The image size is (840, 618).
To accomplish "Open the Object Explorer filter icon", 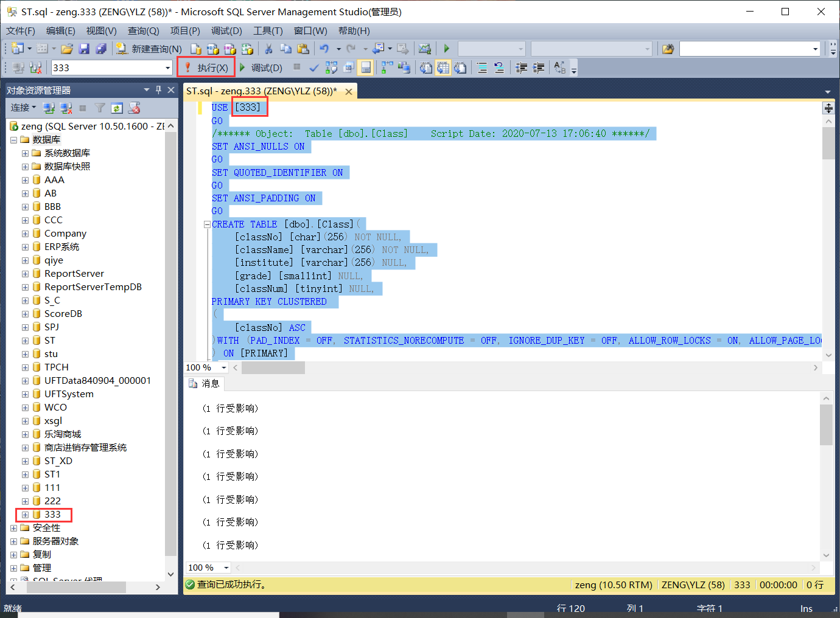I will click(x=99, y=108).
